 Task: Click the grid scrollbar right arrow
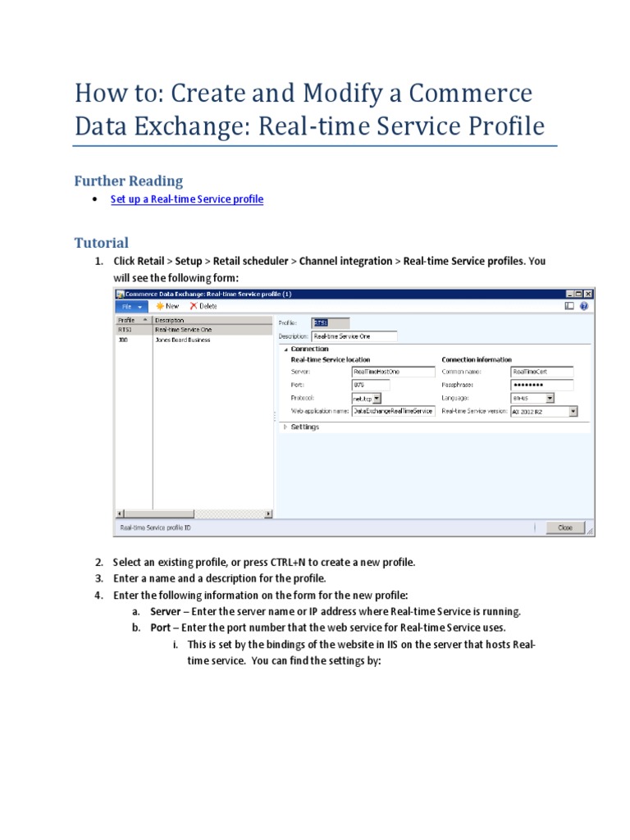268,514
